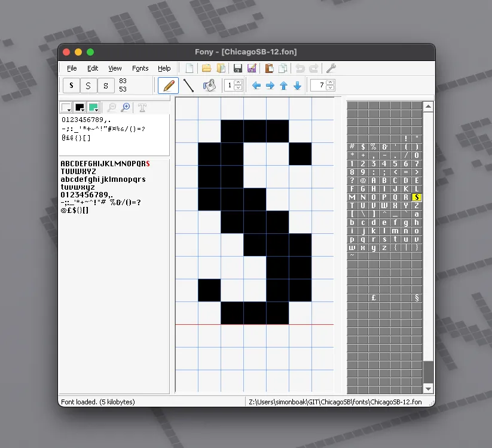Toggle the regular S style button

point(88,86)
